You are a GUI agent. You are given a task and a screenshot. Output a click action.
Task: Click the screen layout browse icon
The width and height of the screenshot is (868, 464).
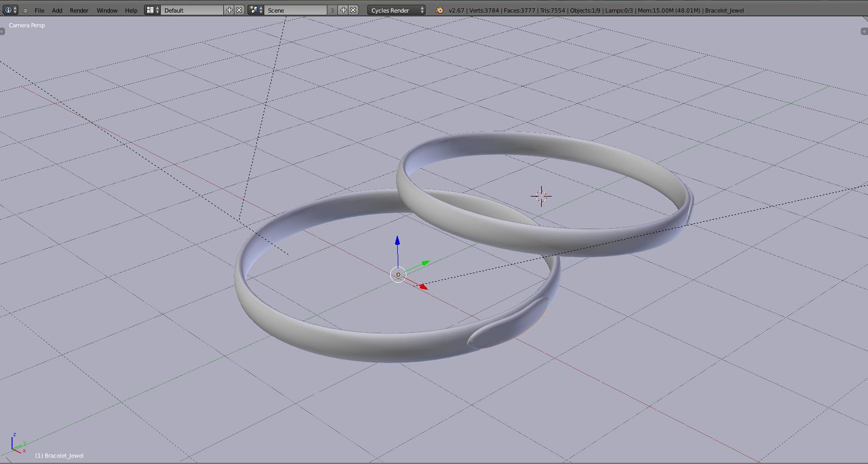pos(152,10)
